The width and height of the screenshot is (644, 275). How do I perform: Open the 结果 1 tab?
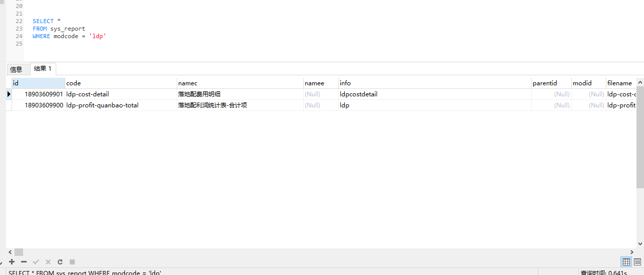(43, 69)
